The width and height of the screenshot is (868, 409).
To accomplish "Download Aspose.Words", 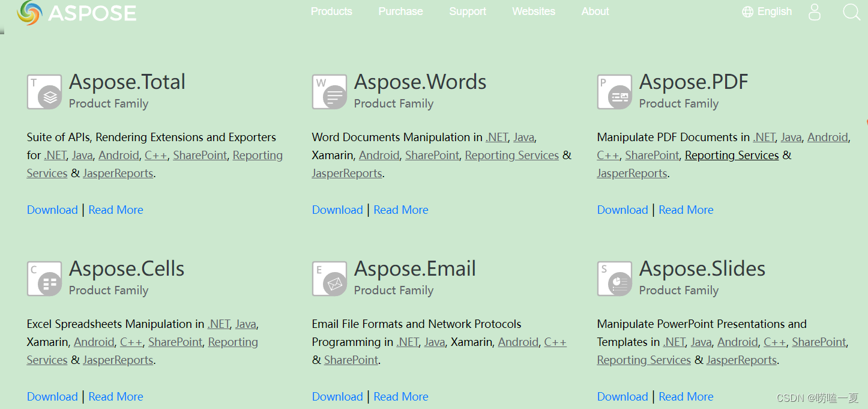I will pos(337,210).
